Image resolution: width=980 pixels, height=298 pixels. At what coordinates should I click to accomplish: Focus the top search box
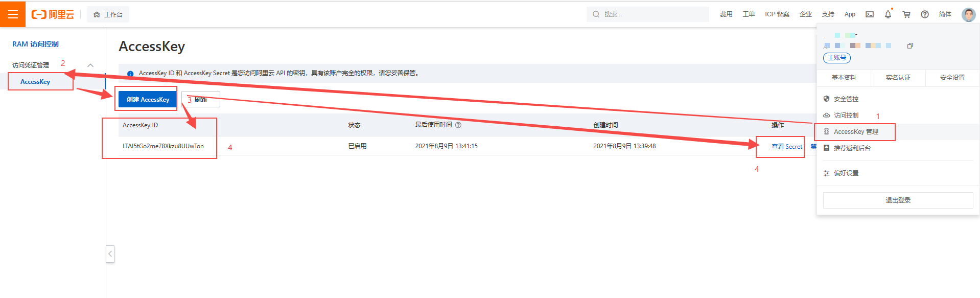coord(647,14)
